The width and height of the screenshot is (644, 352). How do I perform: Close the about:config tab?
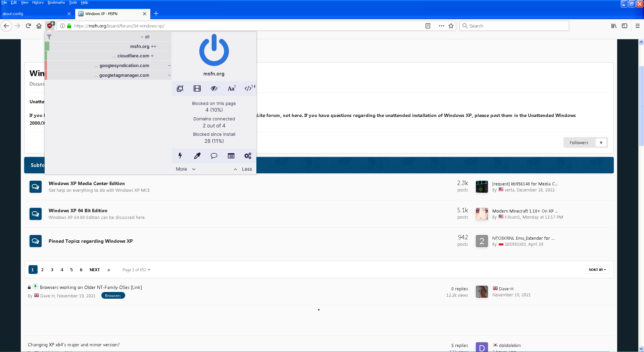click(69, 14)
